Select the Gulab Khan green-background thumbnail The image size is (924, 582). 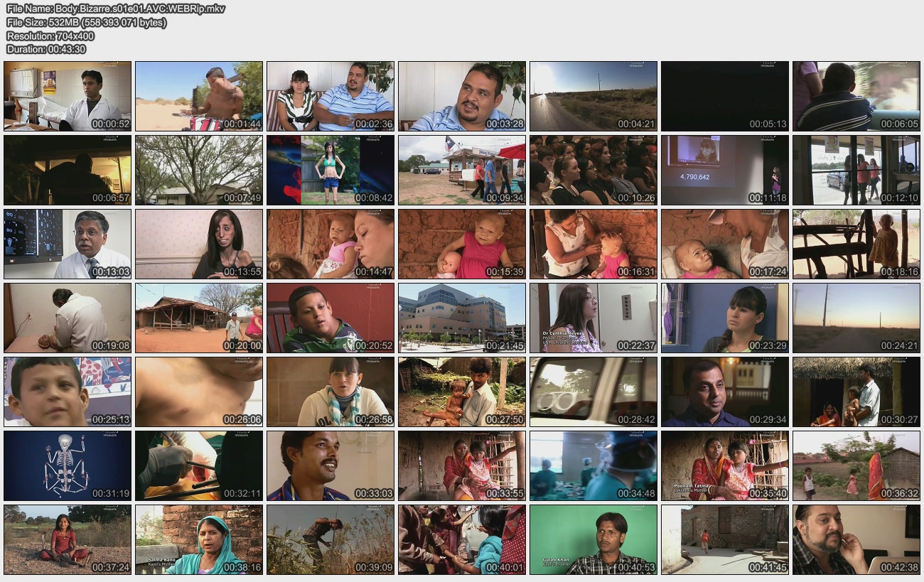point(593,539)
